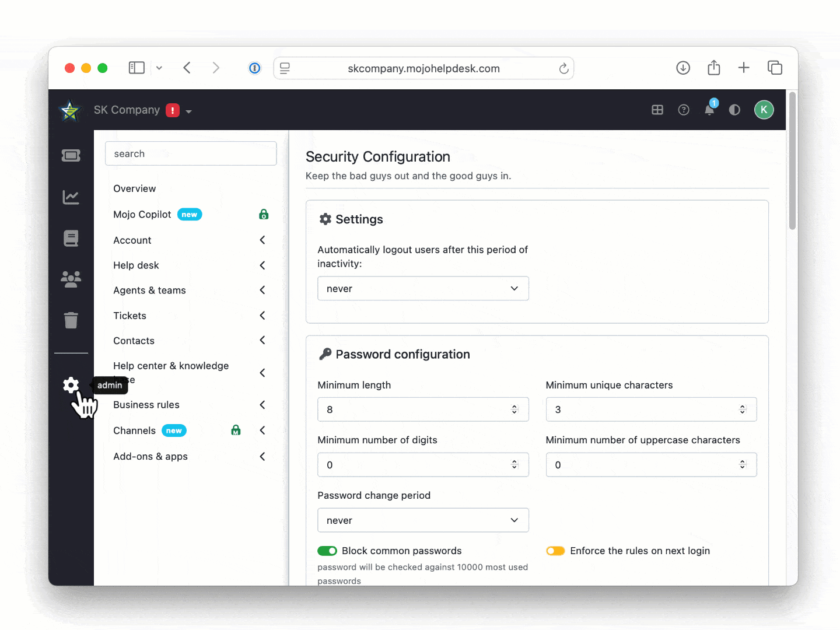Click the admin search input field

[x=191, y=154]
